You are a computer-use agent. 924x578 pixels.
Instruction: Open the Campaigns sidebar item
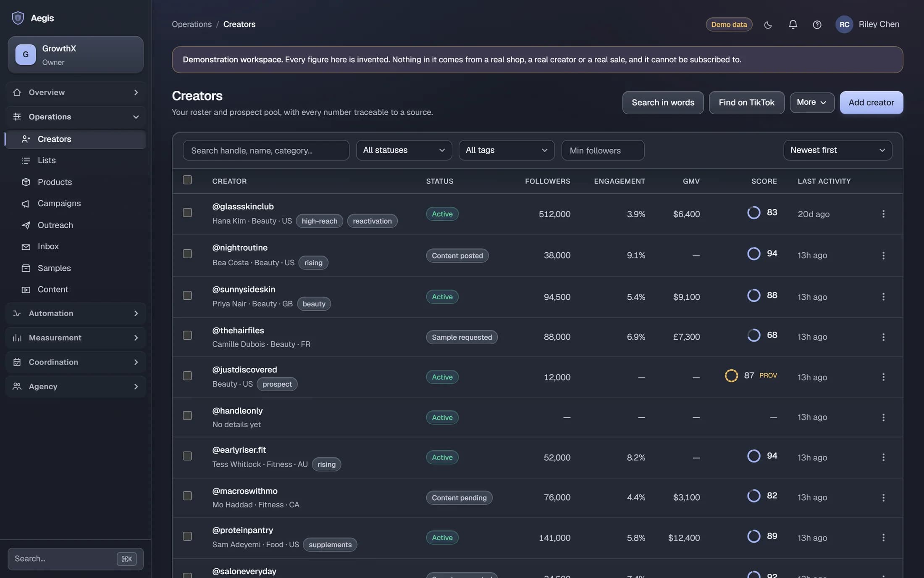tap(76, 203)
